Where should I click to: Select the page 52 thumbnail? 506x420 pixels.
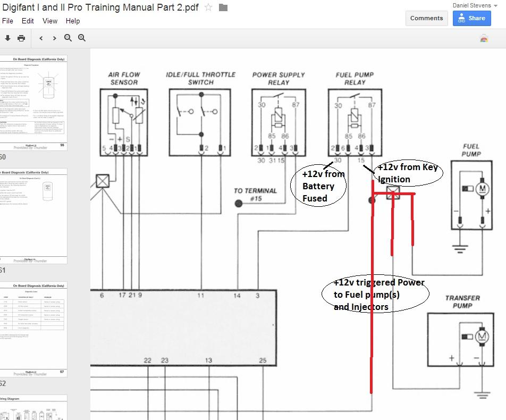click(33, 329)
